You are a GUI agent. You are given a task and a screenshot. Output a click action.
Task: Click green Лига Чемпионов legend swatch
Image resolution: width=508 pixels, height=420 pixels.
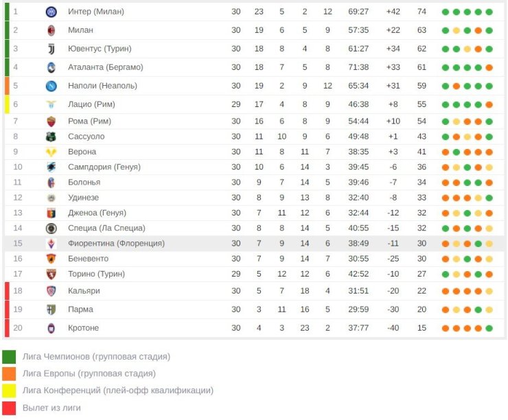9,357
